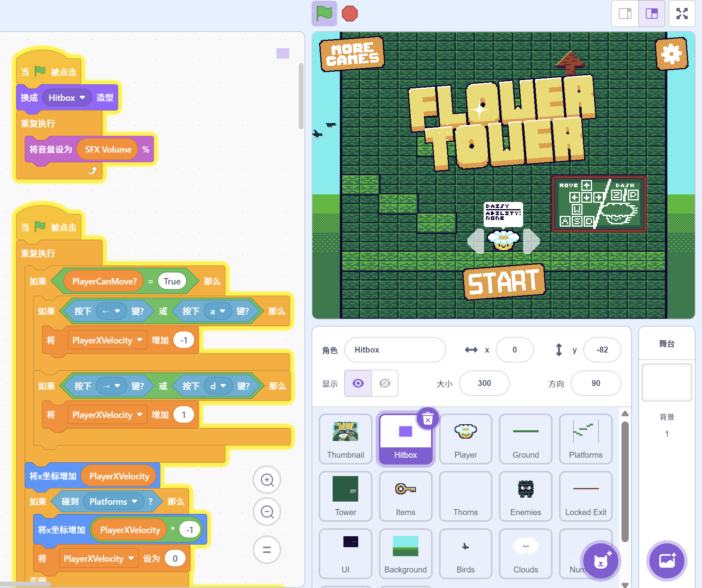Open the 'd' key dropdown

218,386
